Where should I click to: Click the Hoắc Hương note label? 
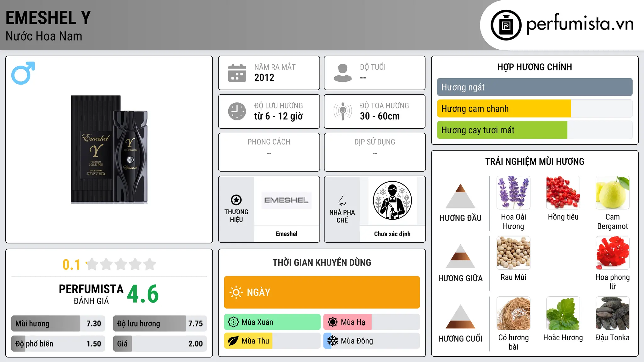pyautogui.click(x=563, y=337)
